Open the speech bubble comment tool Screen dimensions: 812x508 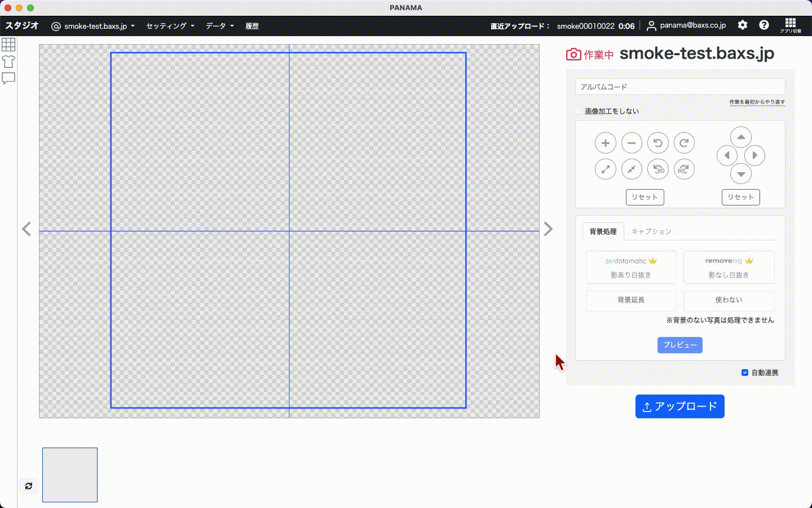pos(8,78)
